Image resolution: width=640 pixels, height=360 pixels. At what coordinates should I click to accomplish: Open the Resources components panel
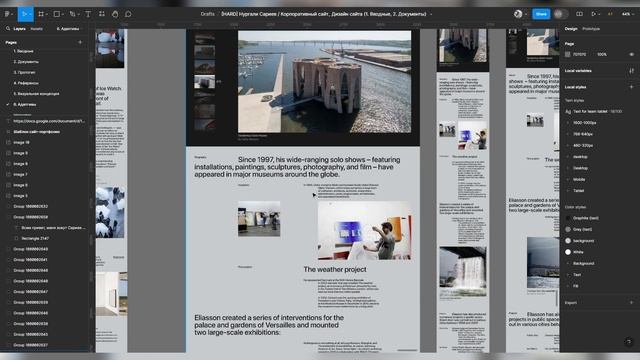pyautogui.click(x=102, y=14)
